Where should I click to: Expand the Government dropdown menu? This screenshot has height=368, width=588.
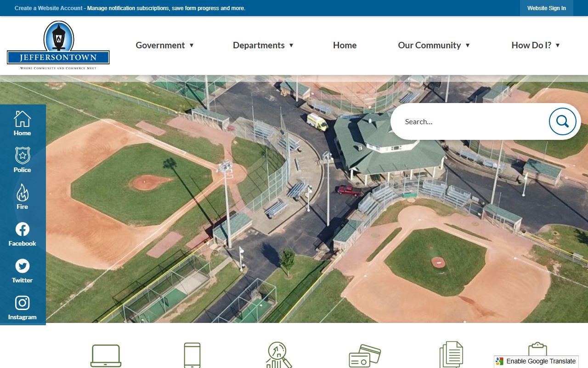165,45
